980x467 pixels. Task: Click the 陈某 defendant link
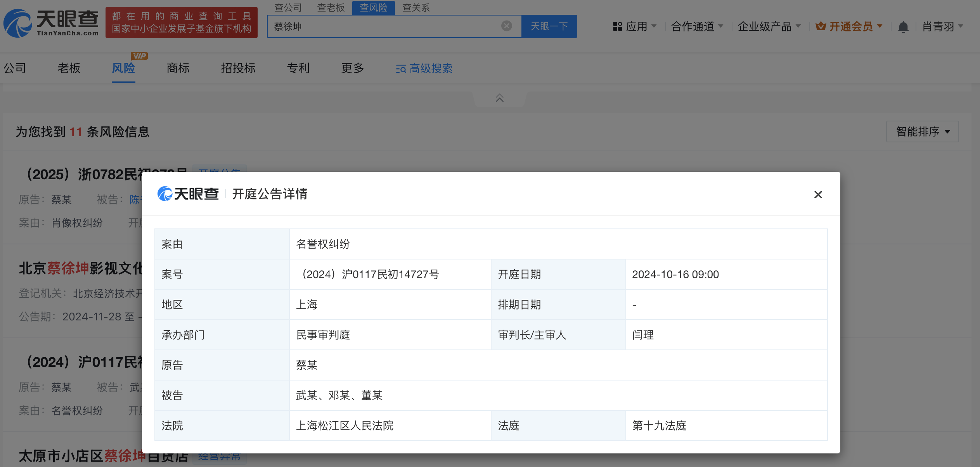pos(135,199)
